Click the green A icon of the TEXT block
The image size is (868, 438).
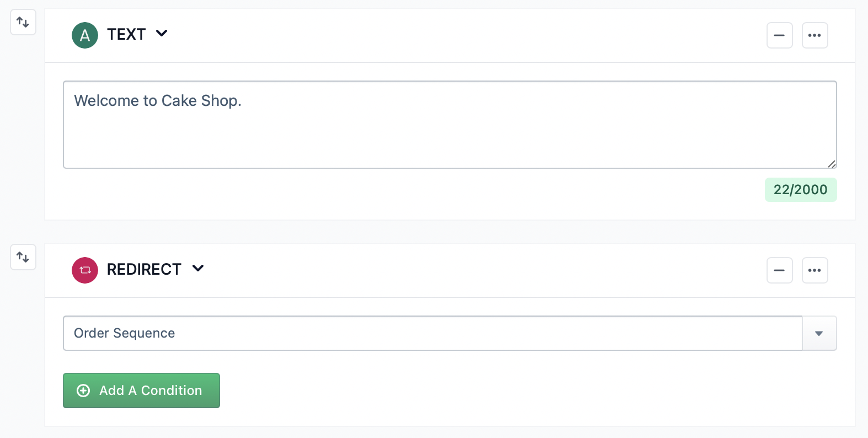coord(85,35)
